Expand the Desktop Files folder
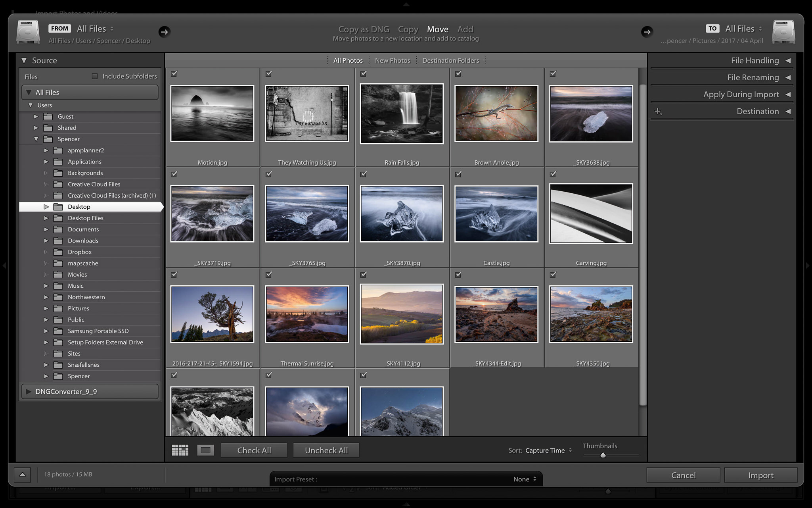812x508 pixels. (x=47, y=218)
